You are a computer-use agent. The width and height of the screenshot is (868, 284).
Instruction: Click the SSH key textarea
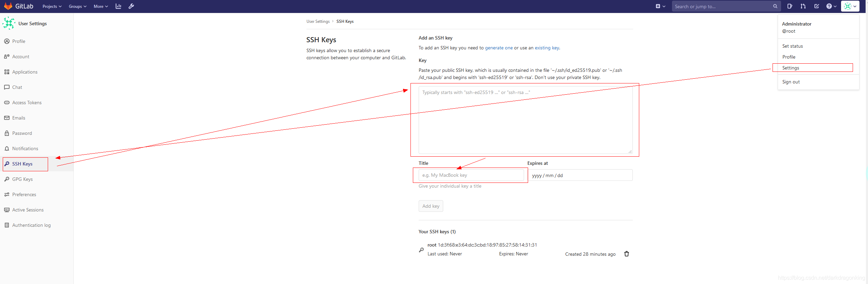(x=525, y=120)
